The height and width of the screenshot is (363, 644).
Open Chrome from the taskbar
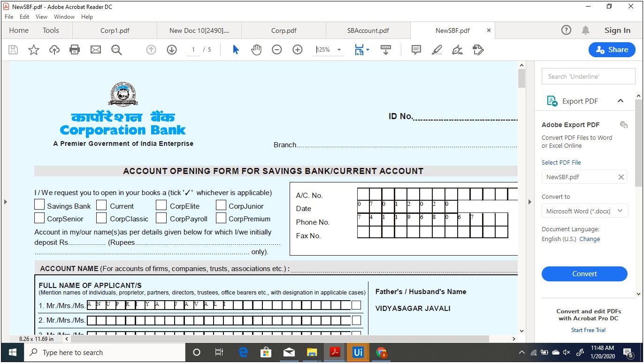[x=381, y=352]
